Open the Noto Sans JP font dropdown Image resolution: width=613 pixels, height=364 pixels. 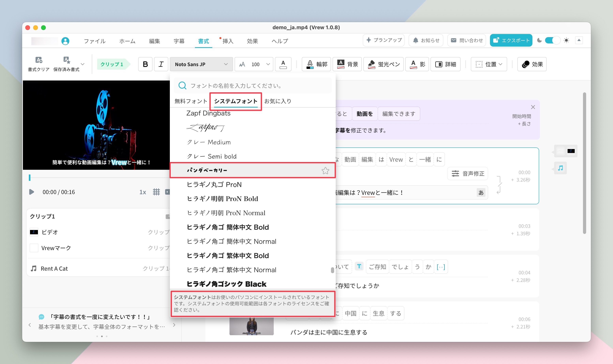point(201,64)
